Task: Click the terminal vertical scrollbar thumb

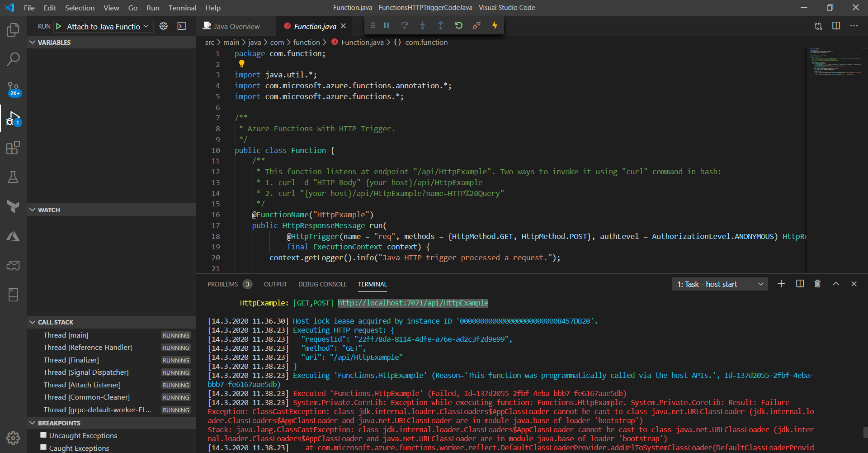Action: (865, 432)
